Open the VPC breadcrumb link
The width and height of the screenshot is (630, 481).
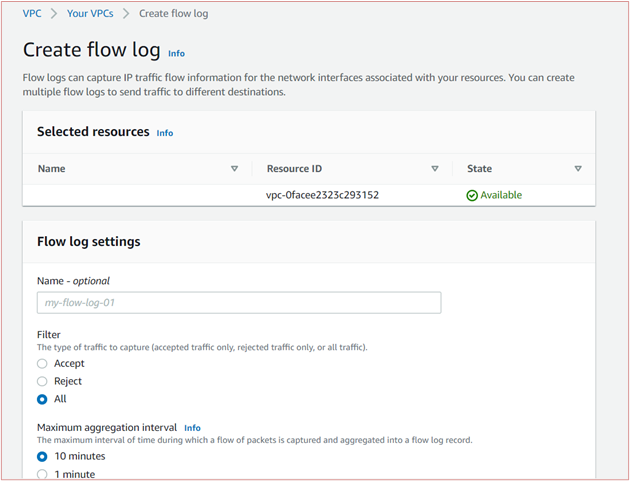(32, 14)
